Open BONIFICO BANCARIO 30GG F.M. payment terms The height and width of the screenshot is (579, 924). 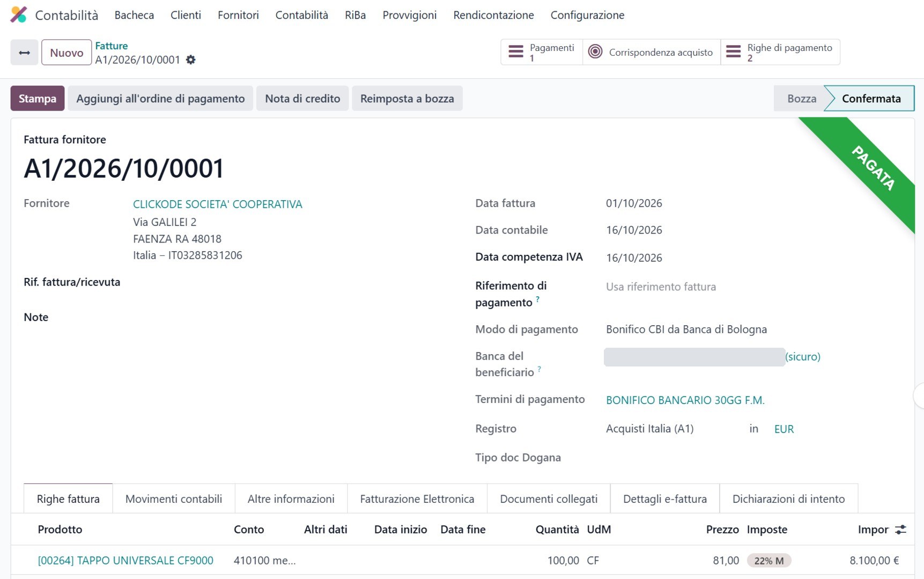coord(685,400)
